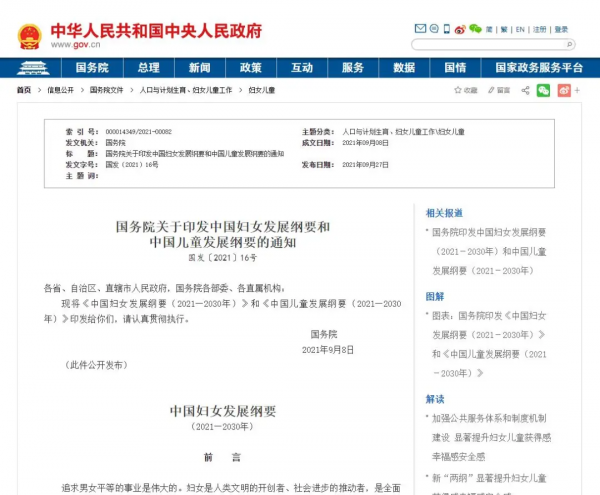Click the 相关报道 sidebar heading
This screenshot has height=495, width=600.
click(444, 213)
